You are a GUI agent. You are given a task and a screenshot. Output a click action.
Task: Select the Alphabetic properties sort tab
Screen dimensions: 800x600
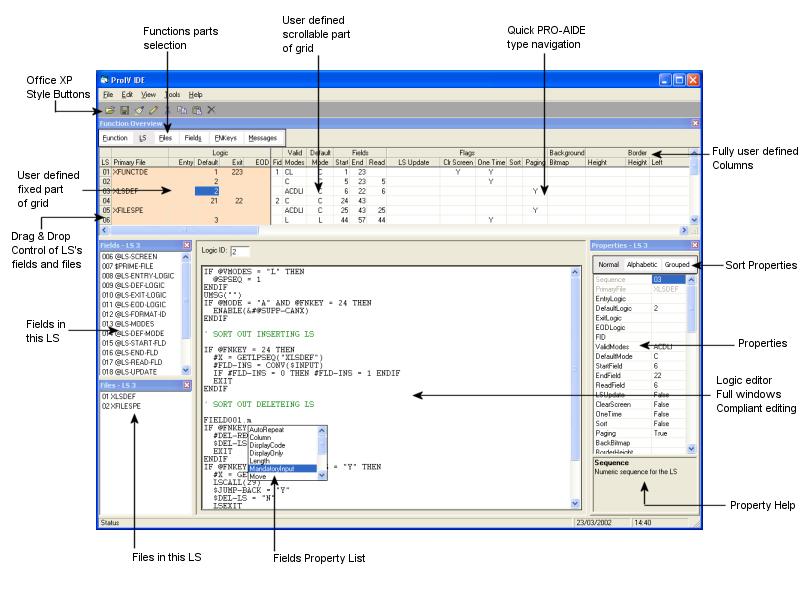tap(642, 265)
